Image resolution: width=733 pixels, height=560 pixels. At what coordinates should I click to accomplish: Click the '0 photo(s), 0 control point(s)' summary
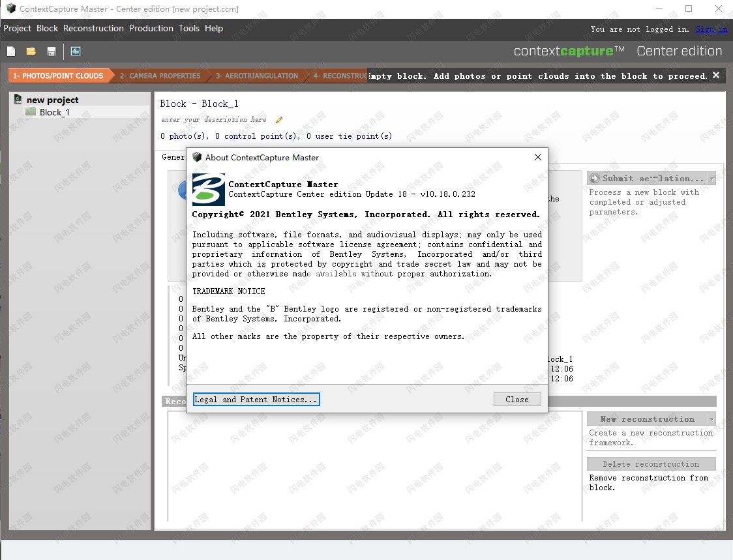[276, 136]
